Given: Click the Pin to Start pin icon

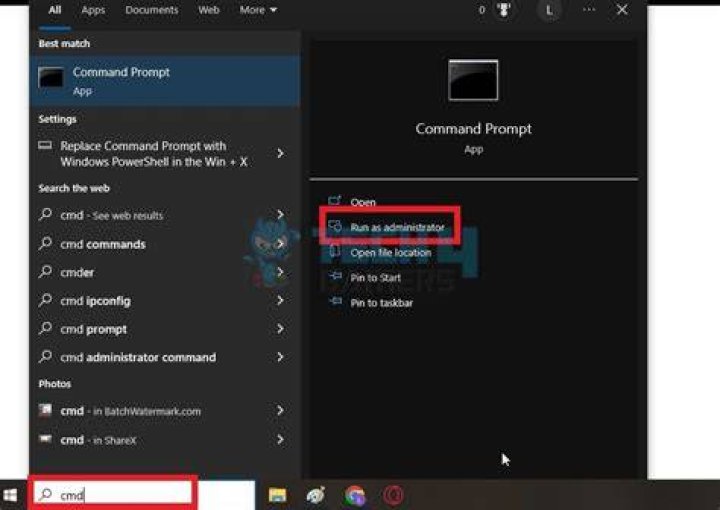Looking at the screenshot, I should [x=335, y=276].
